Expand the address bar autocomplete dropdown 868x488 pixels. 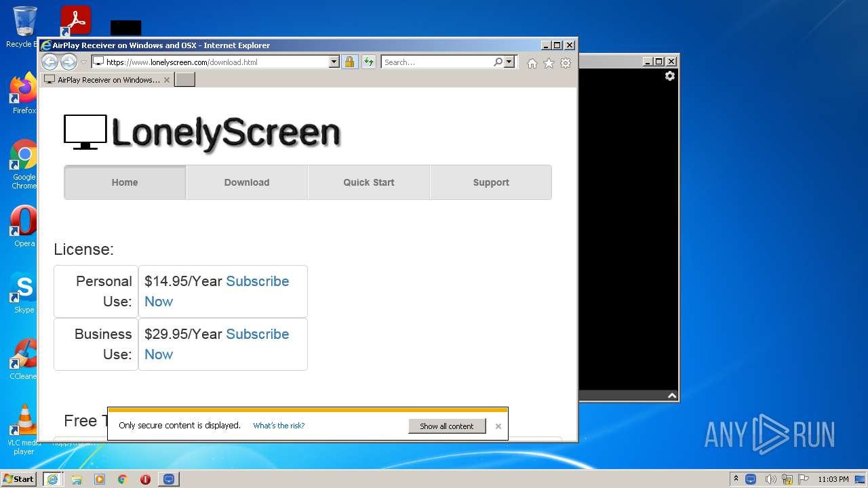click(334, 62)
